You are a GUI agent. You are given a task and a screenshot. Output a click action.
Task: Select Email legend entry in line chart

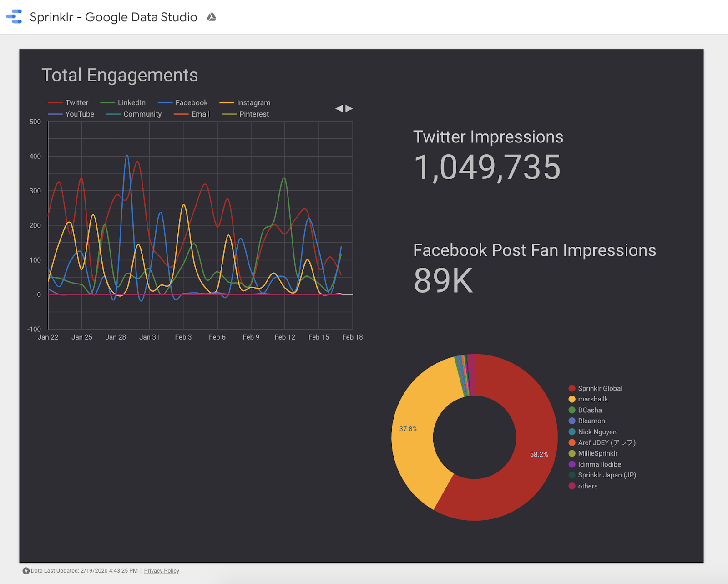pos(192,114)
